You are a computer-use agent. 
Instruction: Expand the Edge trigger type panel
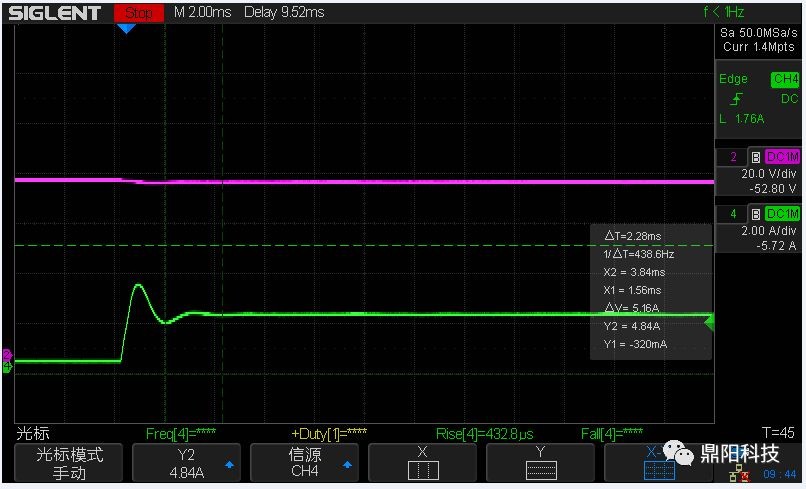coord(733,79)
